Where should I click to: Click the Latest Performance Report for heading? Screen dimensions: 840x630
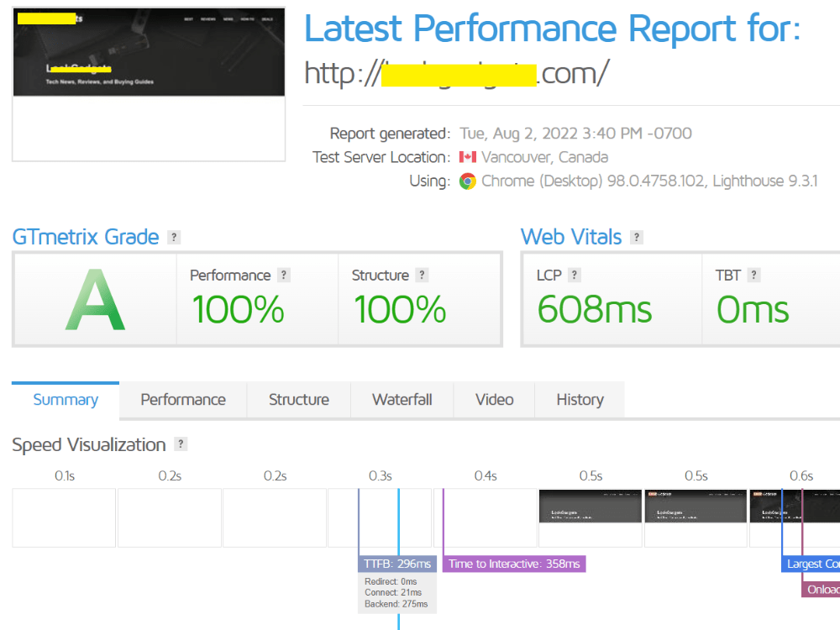[x=553, y=29]
